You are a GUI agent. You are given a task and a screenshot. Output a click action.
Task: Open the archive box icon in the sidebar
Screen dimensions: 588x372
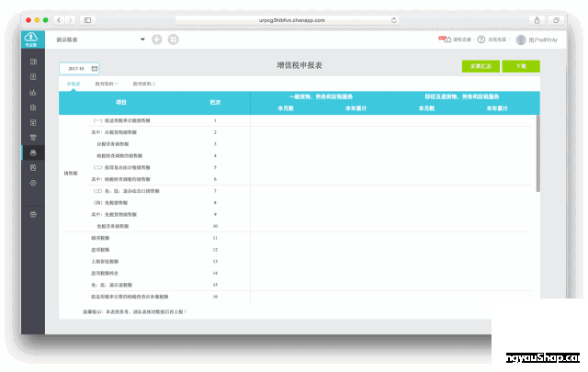coord(33,123)
